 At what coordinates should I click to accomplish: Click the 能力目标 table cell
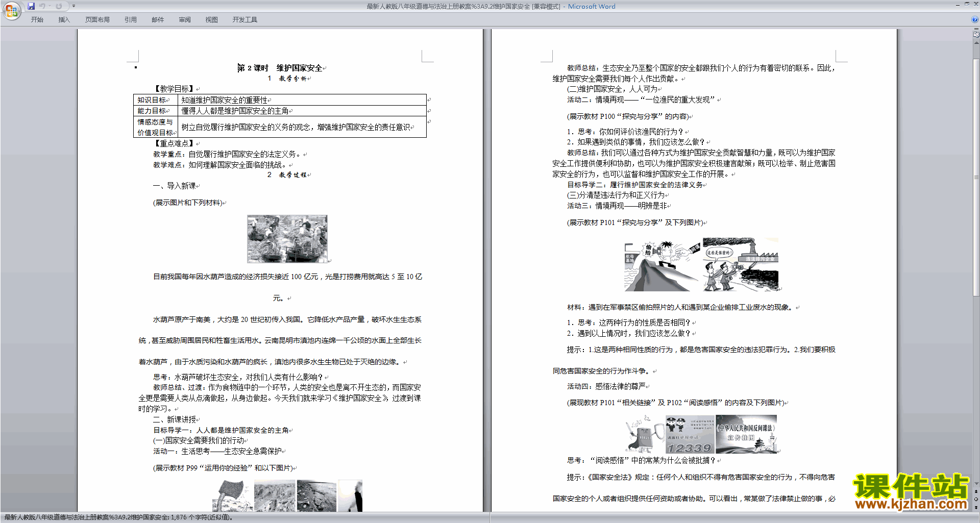[x=156, y=111]
